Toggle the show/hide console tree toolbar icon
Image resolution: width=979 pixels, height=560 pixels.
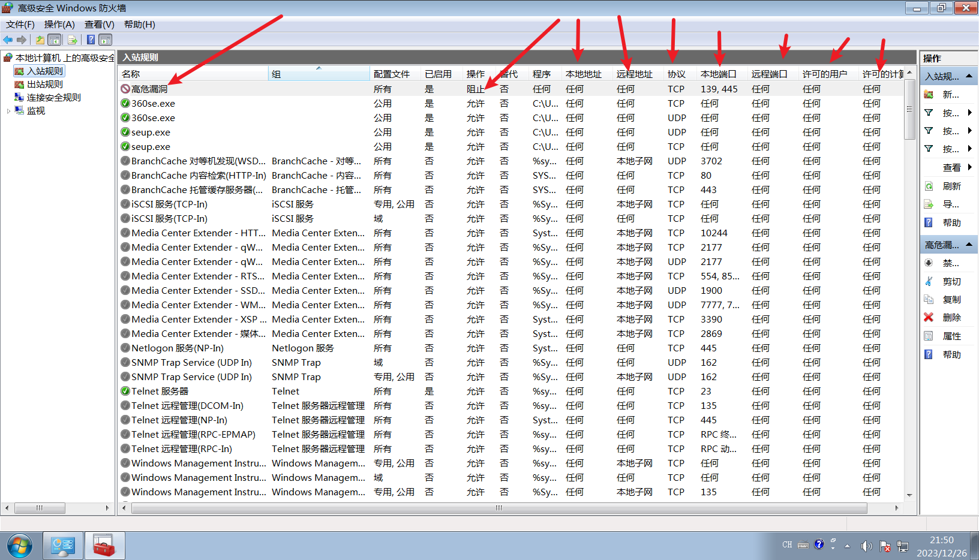click(x=55, y=40)
